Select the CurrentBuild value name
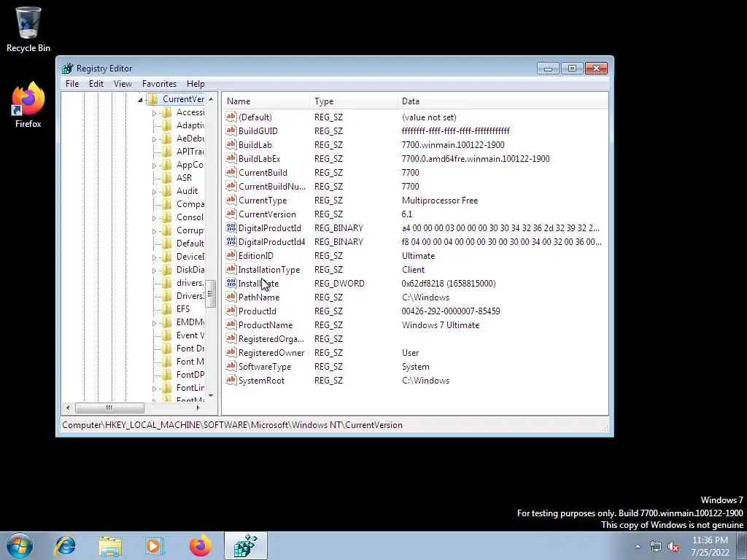This screenshot has height=560, width=747. click(x=263, y=172)
